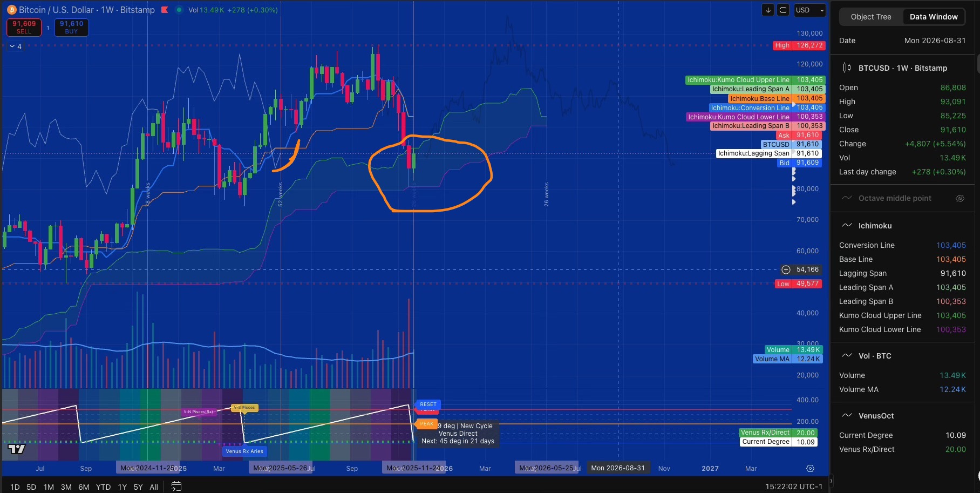Click the Ichimoku:Lagging Span white label
980x493 pixels.
click(753, 153)
